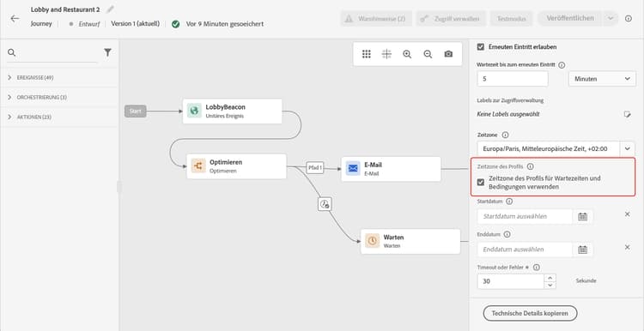
Task: Click the Zeitzone field Europa/Paris
Action: [549, 148]
